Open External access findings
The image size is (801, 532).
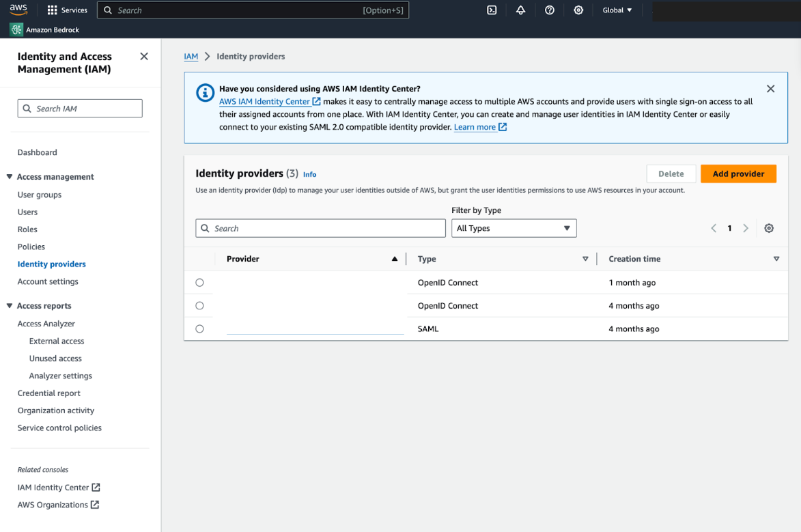click(x=57, y=341)
